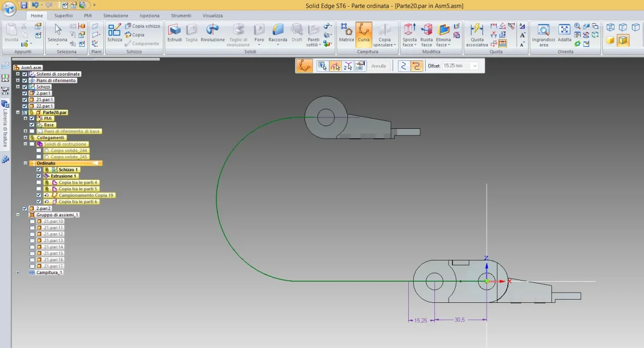Toggle visibility checkbox of 21.par:1

point(24,100)
